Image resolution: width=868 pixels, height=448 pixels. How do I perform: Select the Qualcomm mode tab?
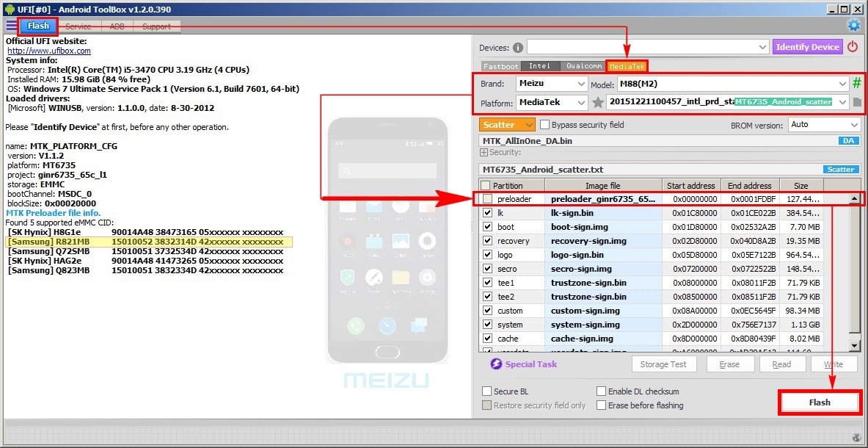coord(583,66)
